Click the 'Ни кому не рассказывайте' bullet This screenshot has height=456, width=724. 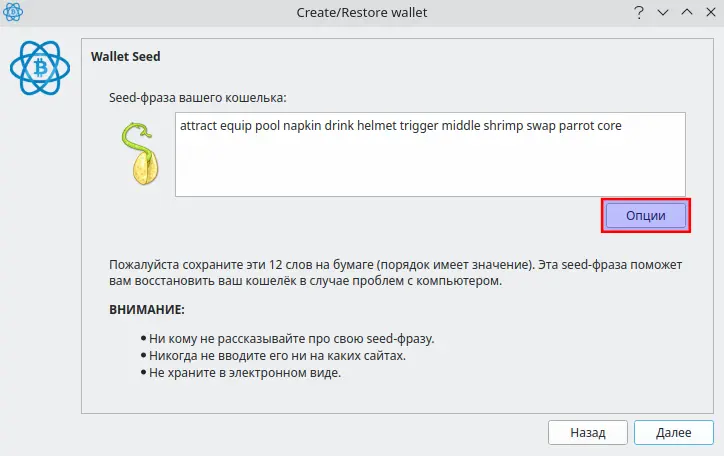pos(288,339)
